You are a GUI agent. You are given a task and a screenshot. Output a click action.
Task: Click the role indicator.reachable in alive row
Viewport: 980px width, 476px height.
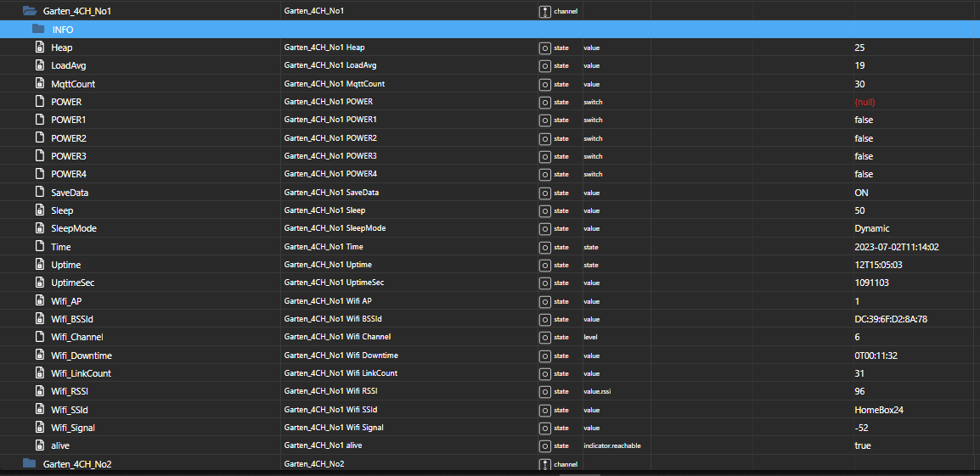point(612,446)
